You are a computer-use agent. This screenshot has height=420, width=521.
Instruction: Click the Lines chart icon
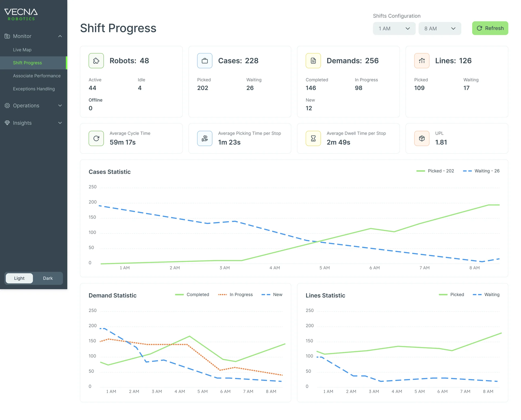point(422,61)
